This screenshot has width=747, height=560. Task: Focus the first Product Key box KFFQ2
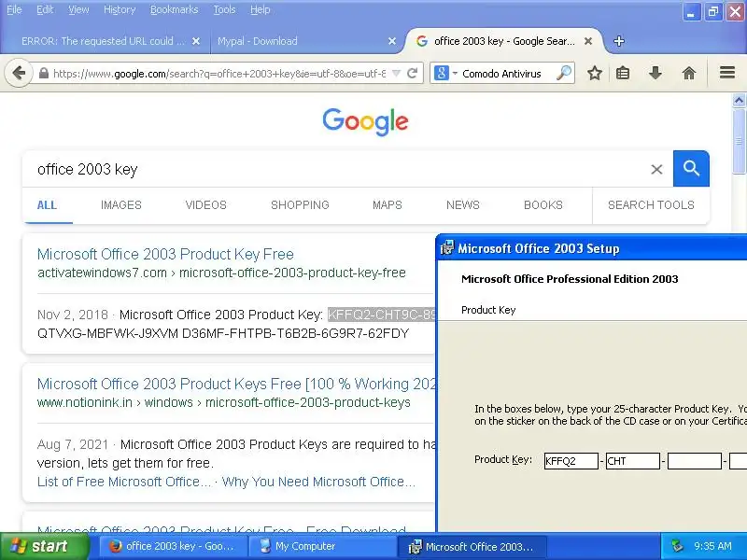pos(571,461)
